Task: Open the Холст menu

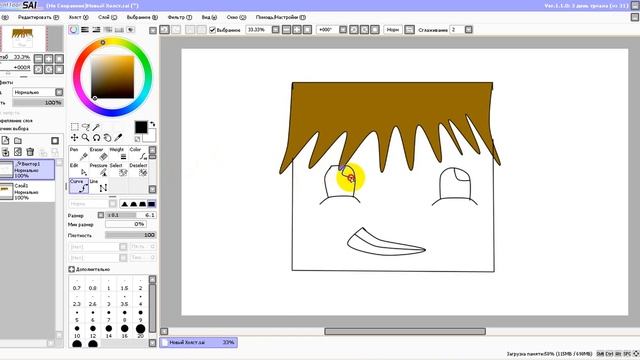Action: (x=78, y=17)
